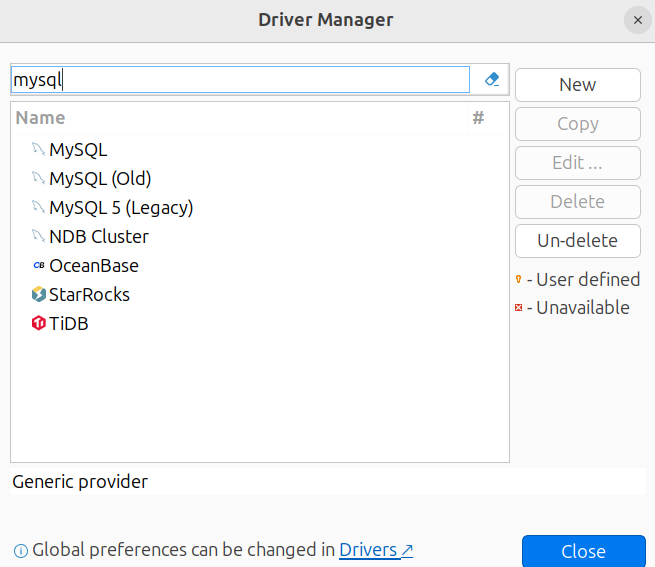Screen dimensions: 655x567
Task: Click the OceanBase driver icon
Action: tap(39, 266)
